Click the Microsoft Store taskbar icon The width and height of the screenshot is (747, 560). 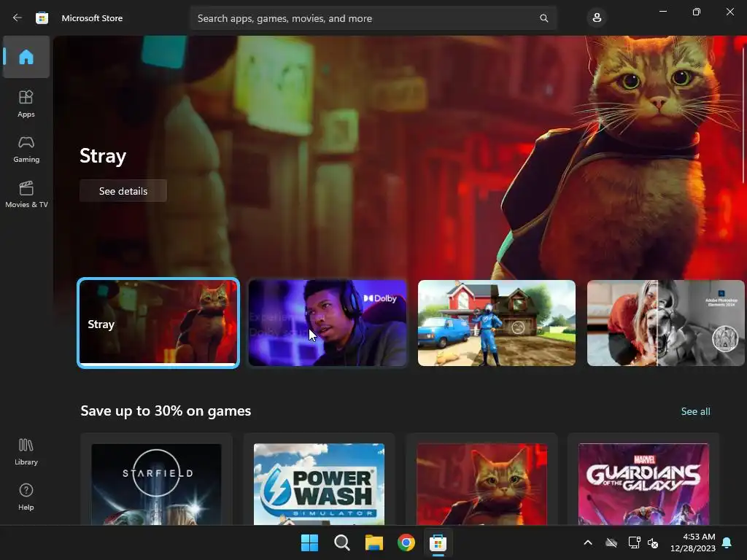[x=438, y=542]
